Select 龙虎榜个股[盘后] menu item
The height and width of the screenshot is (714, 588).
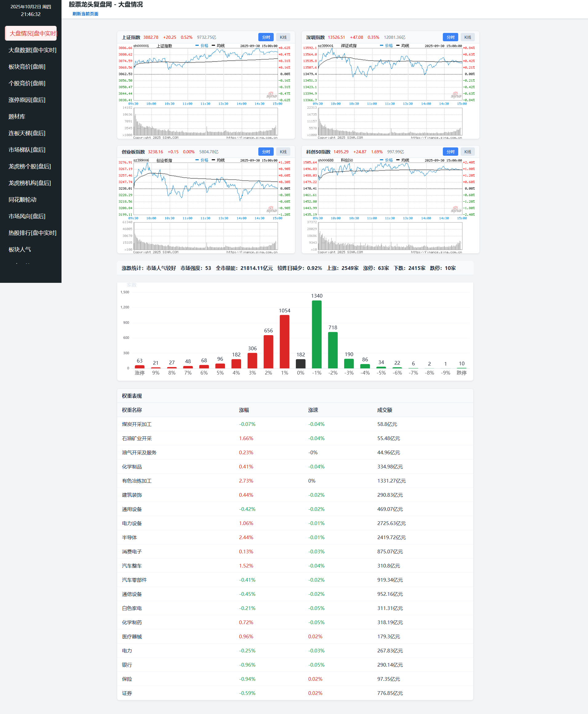click(30, 166)
